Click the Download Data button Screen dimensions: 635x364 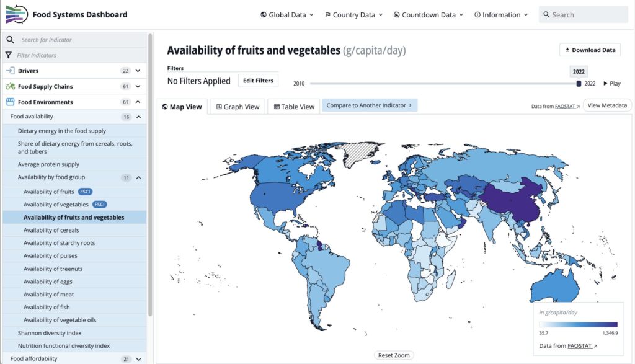(x=589, y=50)
